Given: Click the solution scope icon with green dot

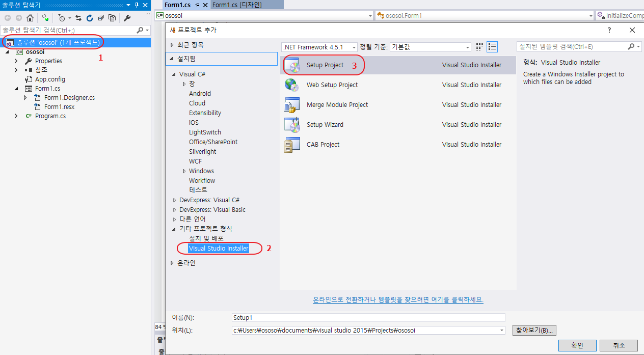Looking at the screenshot, I should click(x=45, y=18).
